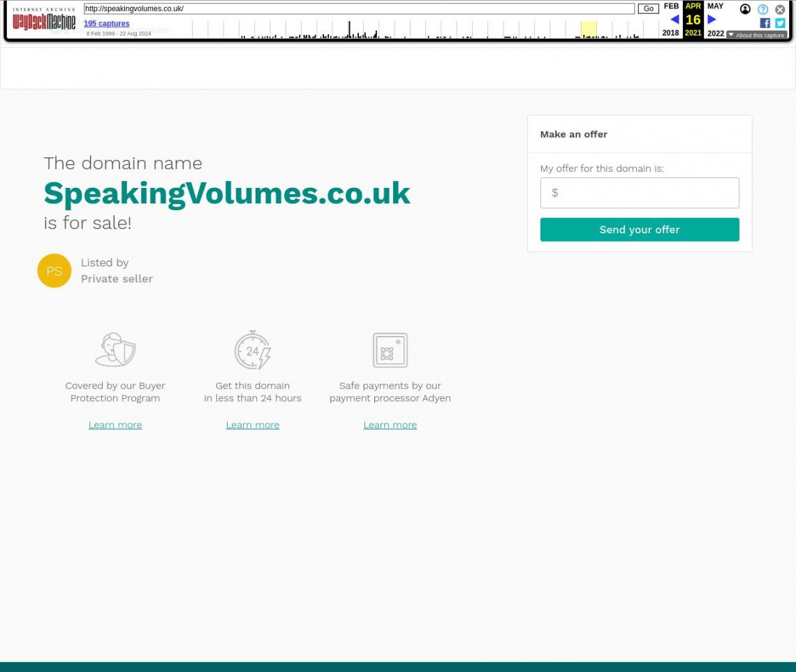
Task: Open the Wayback help question mark icon
Action: pyautogui.click(x=762, y=9)
